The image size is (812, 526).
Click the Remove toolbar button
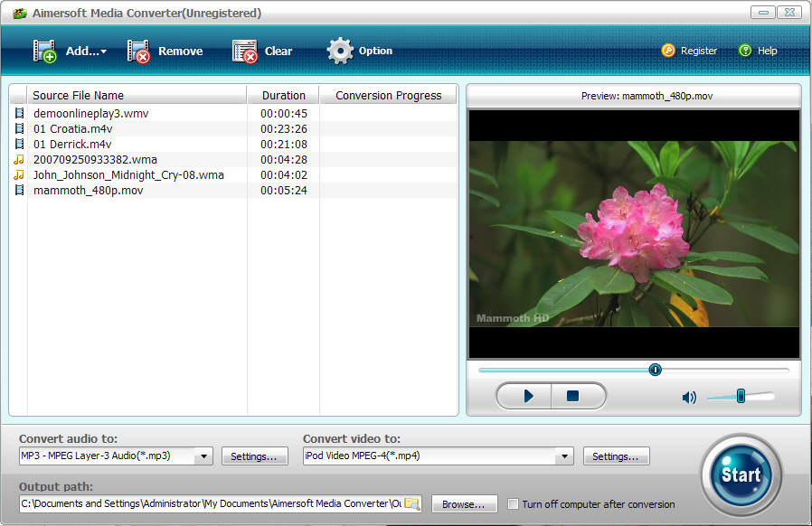[165, 52]
